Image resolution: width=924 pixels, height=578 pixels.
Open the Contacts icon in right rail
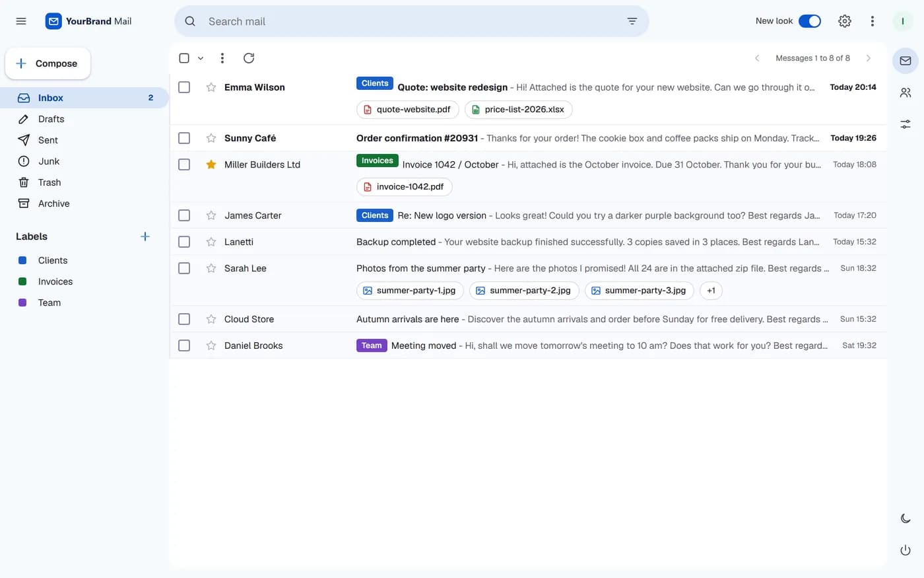coord(906,92)
